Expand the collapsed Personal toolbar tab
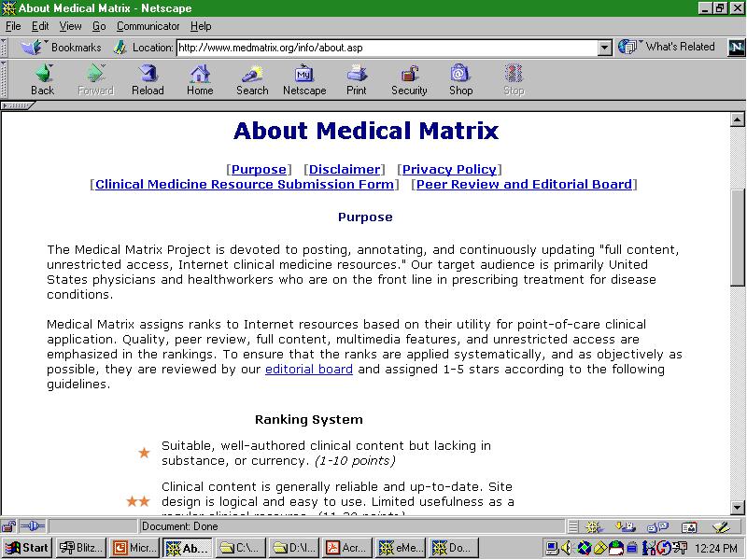 click(x=17, y=105)
